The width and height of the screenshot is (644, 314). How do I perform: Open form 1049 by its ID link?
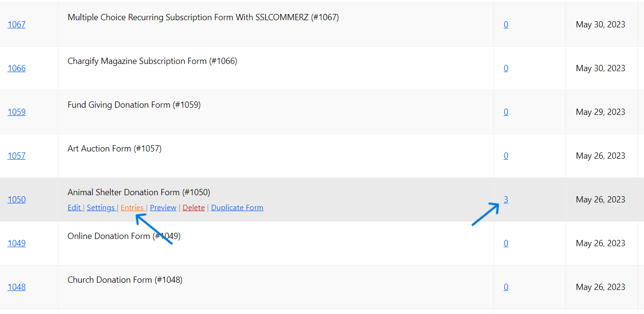[x=16, y=243]
